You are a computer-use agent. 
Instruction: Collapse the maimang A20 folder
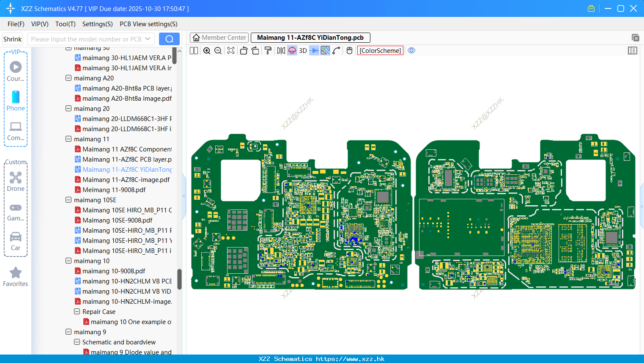[x=69, y=78]
